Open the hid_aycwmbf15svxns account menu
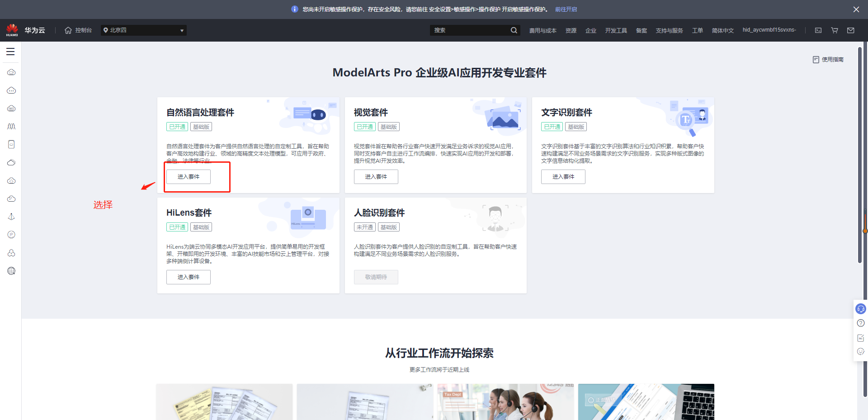 [x=769, y=30]
